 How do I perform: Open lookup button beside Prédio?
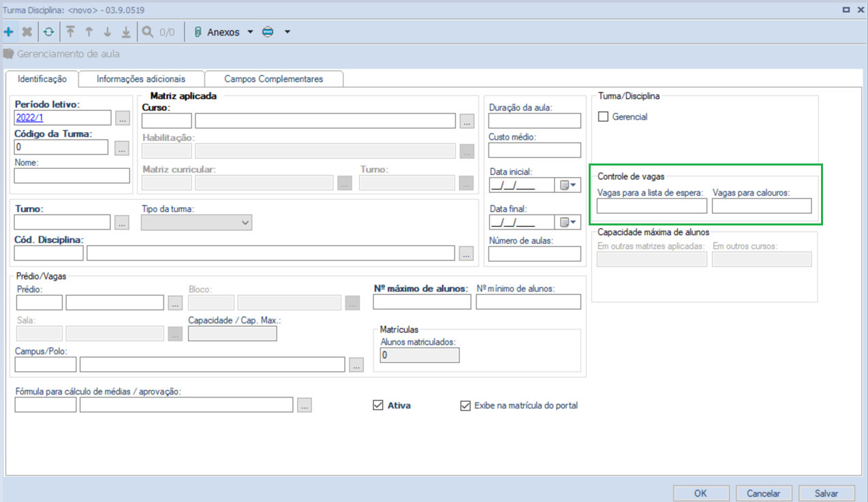tap(176, 302)
